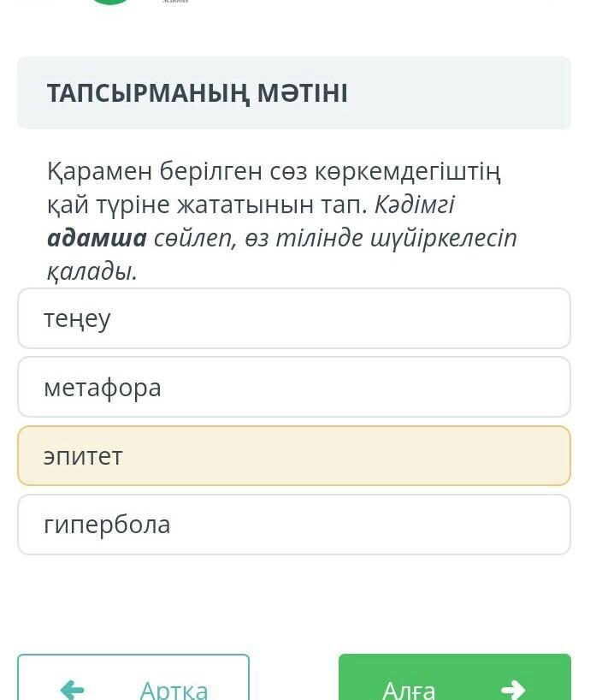Click the italic word қалады
Screen dimensions: 602x700
pyautogui.click(x=91, y=271)
